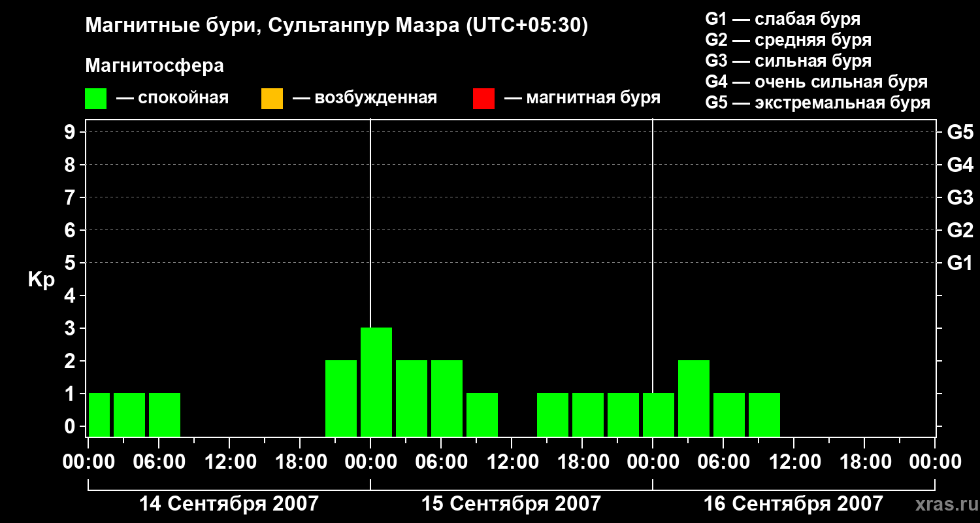Click the '14 Сентября 2007' date label
Image resolution: width=980 pixels, height=523 pixels.
click(229, 504)
